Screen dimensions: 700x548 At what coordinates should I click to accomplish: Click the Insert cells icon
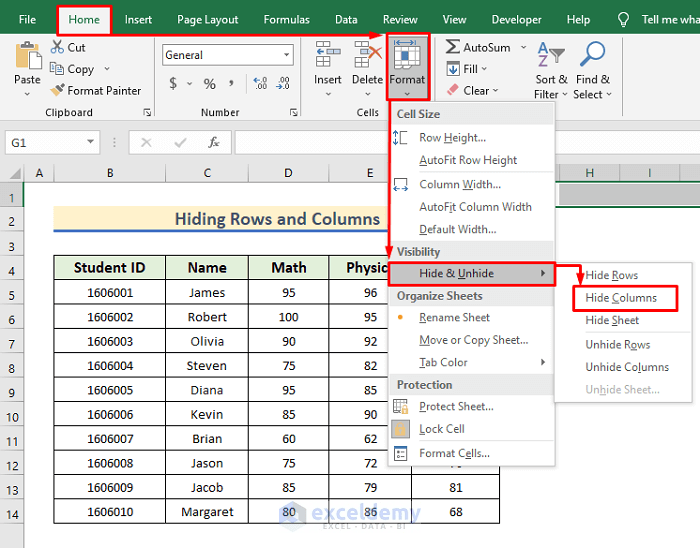328,54
